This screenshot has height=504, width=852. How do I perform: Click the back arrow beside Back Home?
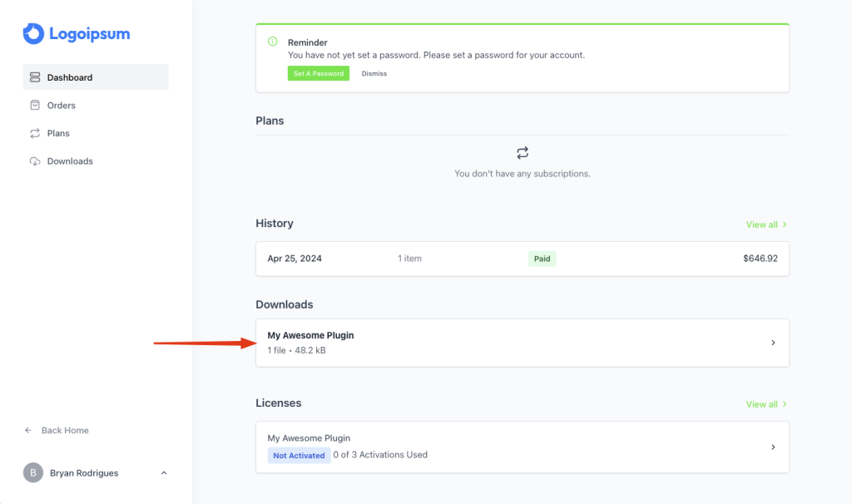tap(28, 430)
